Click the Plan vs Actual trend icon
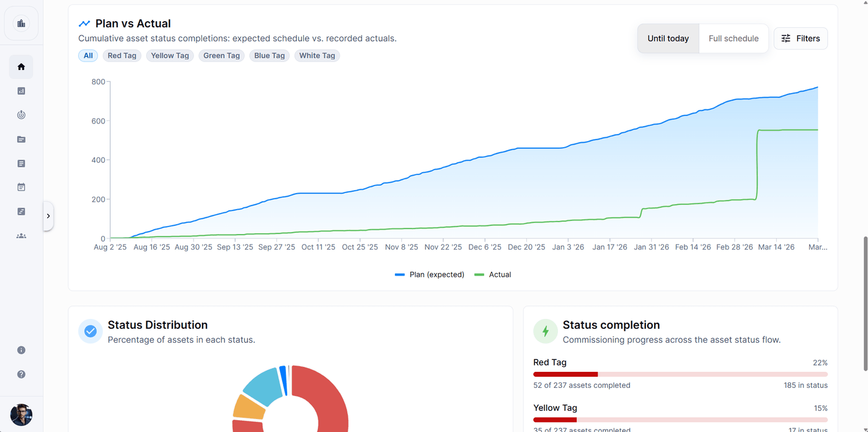Viewport: 868px width, 432px height. tap(84, 24)
